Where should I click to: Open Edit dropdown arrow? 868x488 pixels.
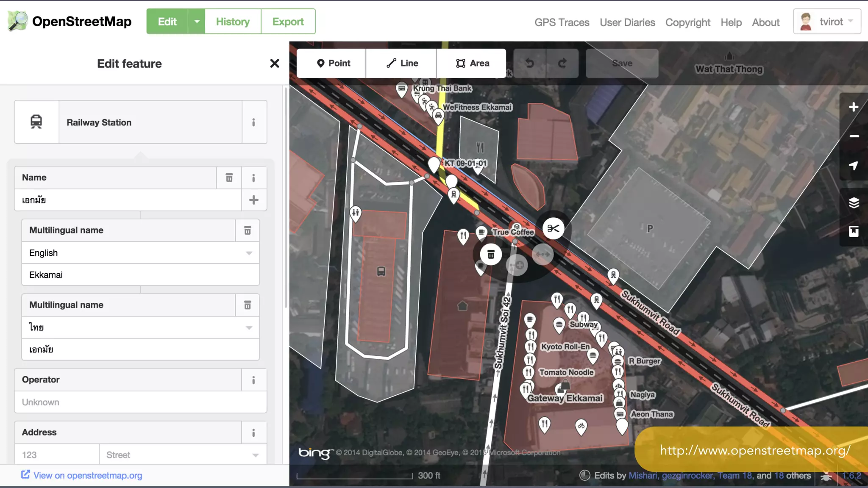[197, 21]
